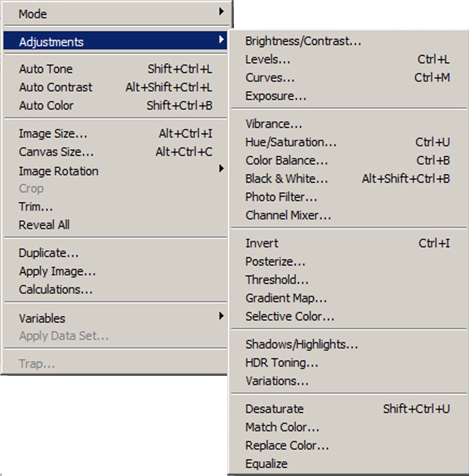
Task: Select Desaturate command
Action: (x=274, y=409)
